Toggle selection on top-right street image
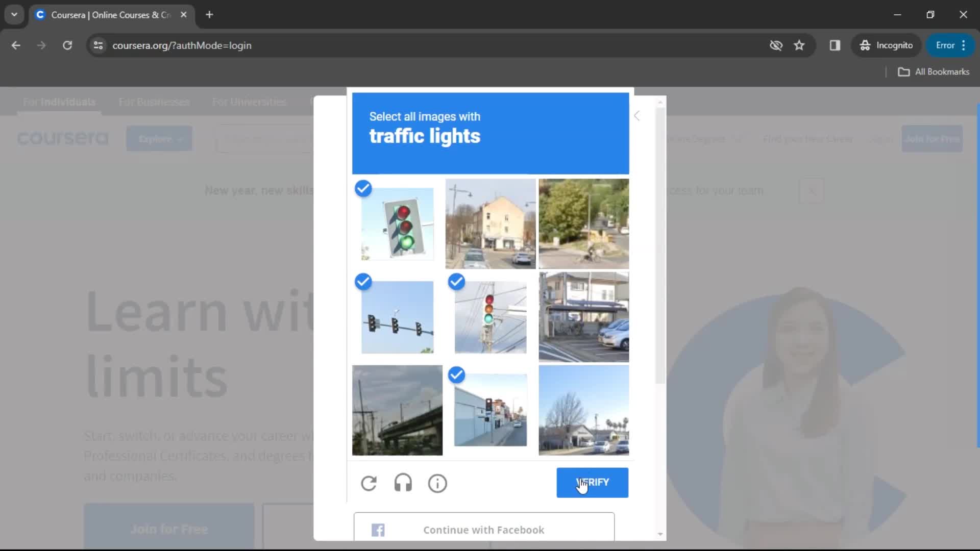Screen dimensions: 980x551 (584, 222)
